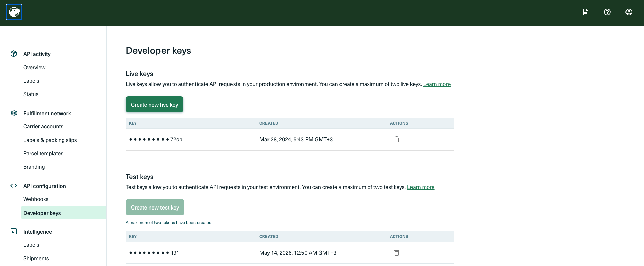Click the KEY column header in live keys table
The width and height of the screenshot is (644, 266).
133,123
